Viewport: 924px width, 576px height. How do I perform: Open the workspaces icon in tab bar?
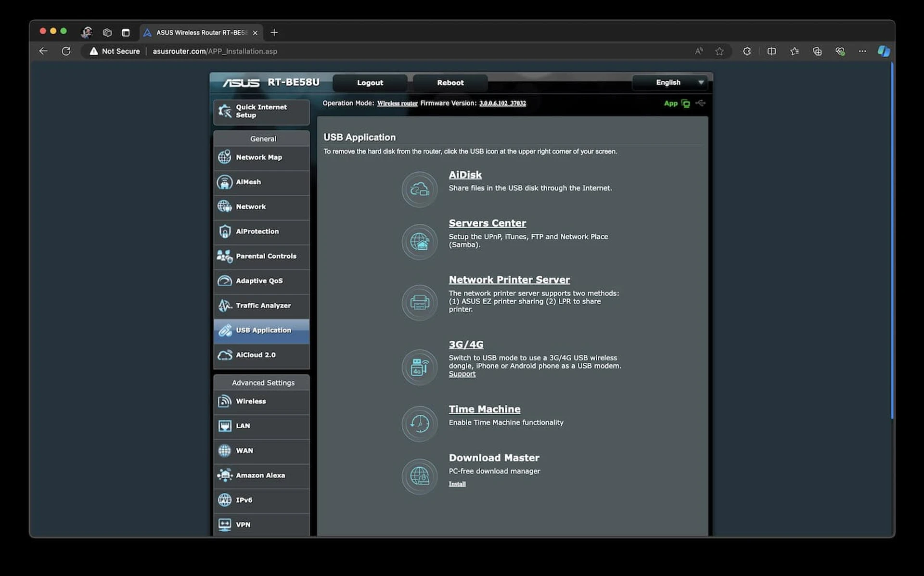tap(107, 32)
